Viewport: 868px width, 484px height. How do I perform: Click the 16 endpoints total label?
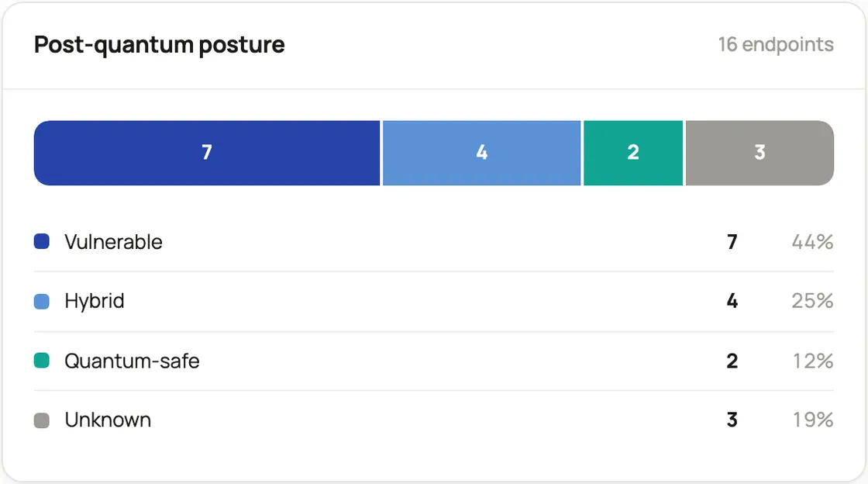pyautogui.click(x=776, y=44)
